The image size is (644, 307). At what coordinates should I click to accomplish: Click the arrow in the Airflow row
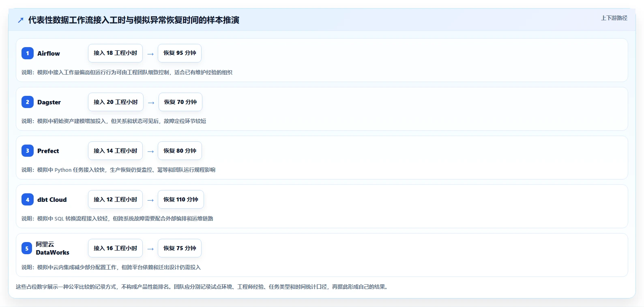pos(150,54)
